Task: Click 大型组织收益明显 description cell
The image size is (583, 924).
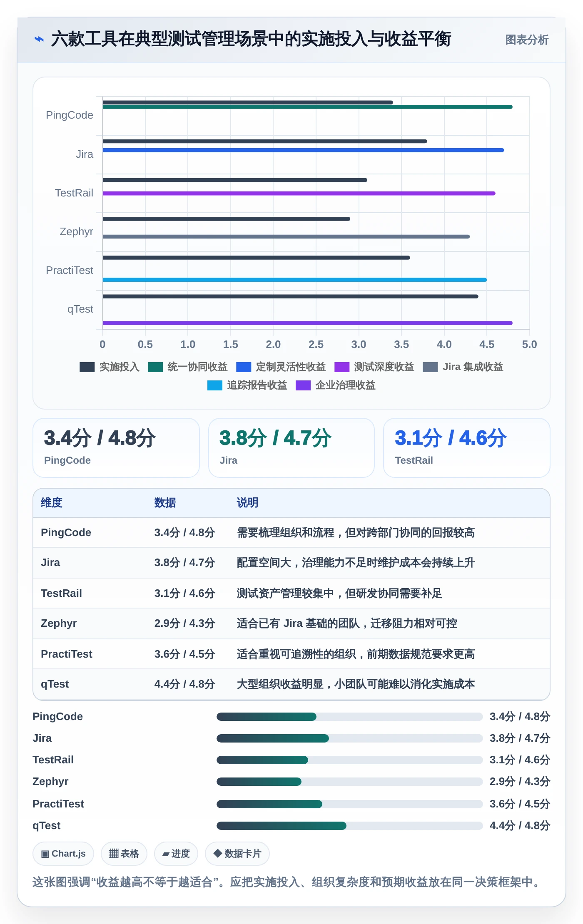Action: click(x=356, y=684)
